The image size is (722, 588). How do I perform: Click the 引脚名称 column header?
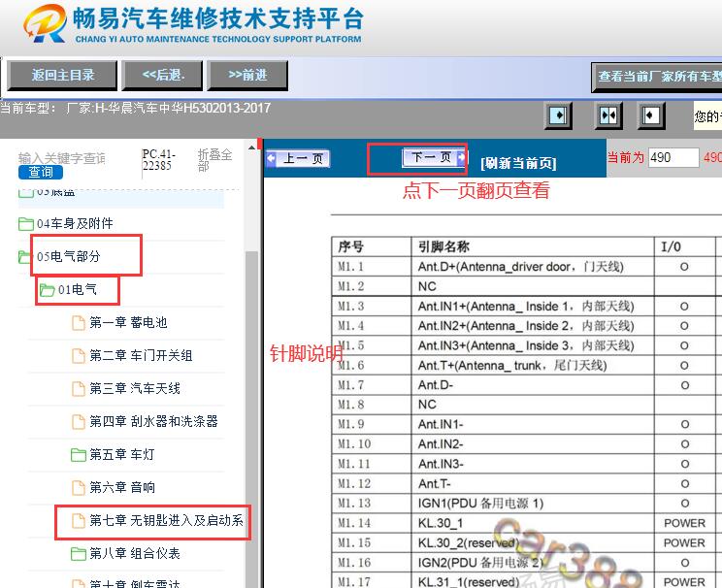(x=533, y=246)
